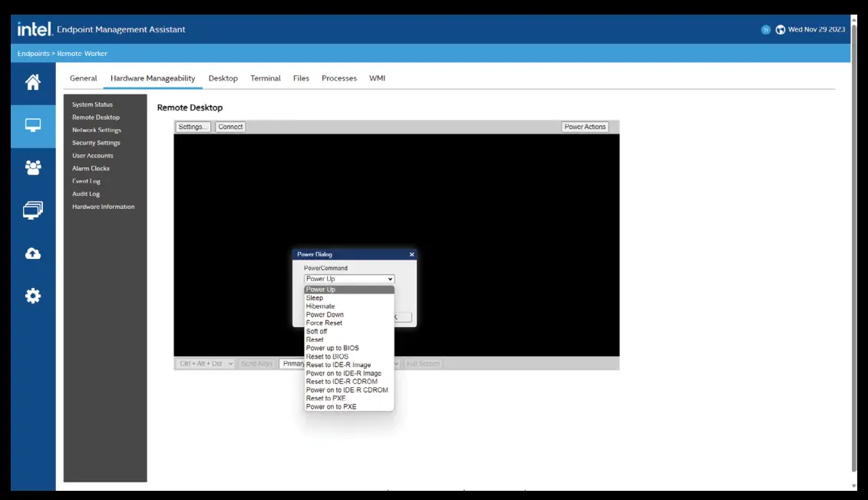This screenshot has height=500, width=868.
Task: Choose the Hibernate power command
Action: (x=348, y=306)
